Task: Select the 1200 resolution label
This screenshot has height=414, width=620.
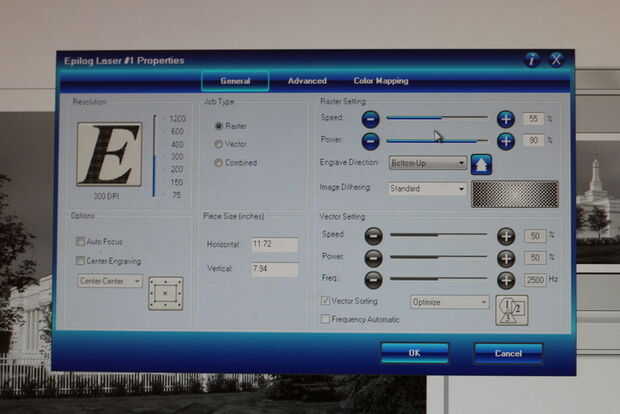Action: [x=177, y=119]
